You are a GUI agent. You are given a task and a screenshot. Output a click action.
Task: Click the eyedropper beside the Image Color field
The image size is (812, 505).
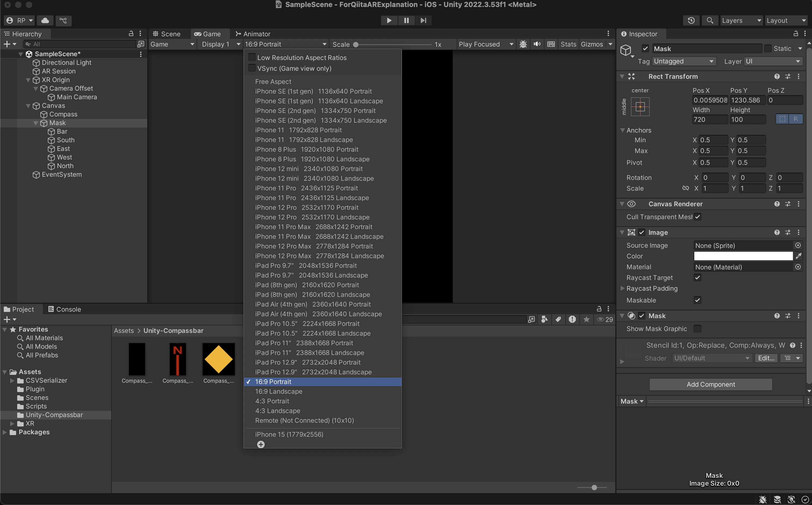point(799,256)
